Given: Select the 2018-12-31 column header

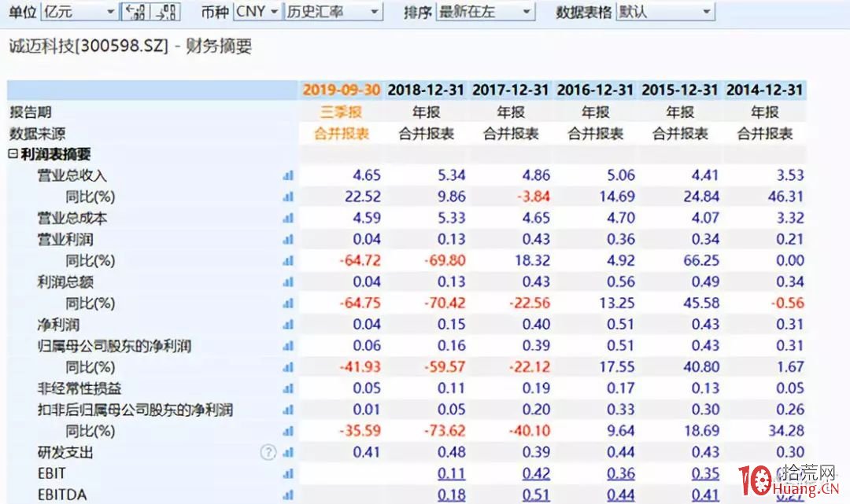Looking at the screenshot, I should tap(426, 90).
